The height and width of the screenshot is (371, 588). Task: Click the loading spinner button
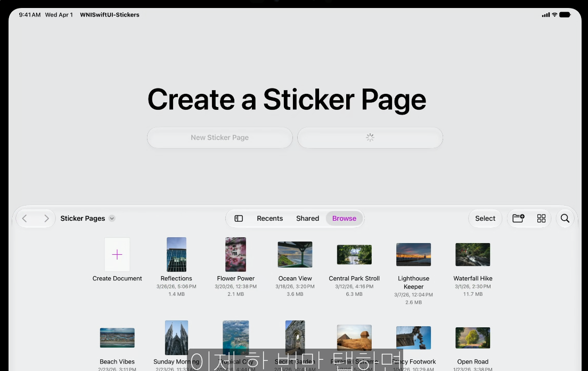tap(370, 138)
